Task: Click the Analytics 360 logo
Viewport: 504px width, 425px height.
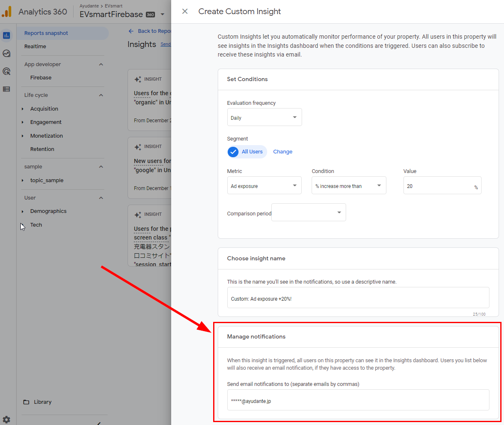Action: point(7,12)
